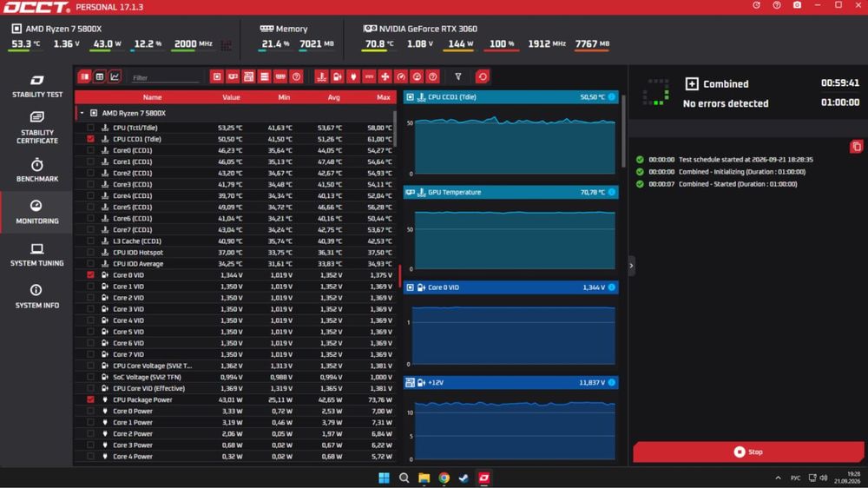
Task: Click the +12V voltage graph
Action: click(515, 430)
